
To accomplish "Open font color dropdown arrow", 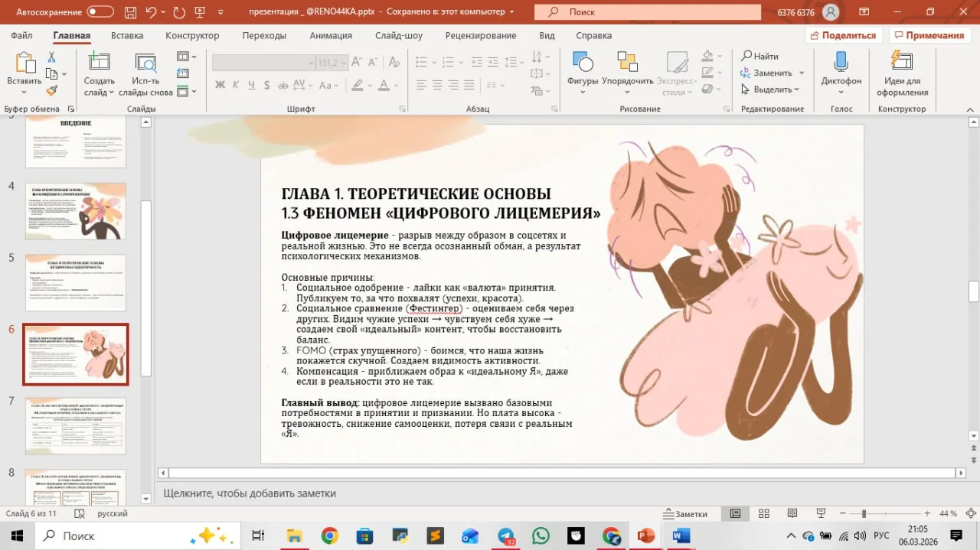I will pyautogui.click(x=395, y=84).
